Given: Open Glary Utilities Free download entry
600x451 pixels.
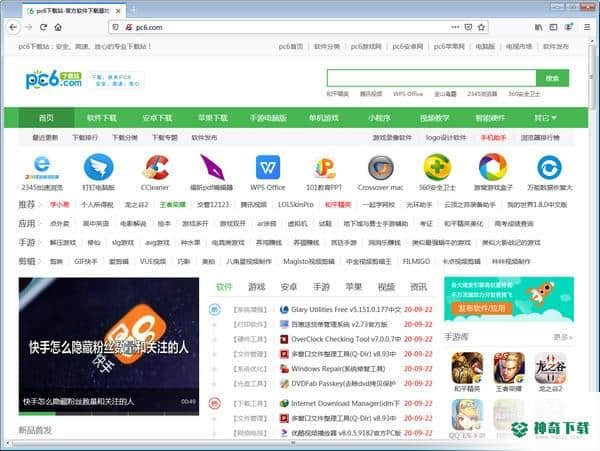Looking at the screenshot, I should 346,309.
